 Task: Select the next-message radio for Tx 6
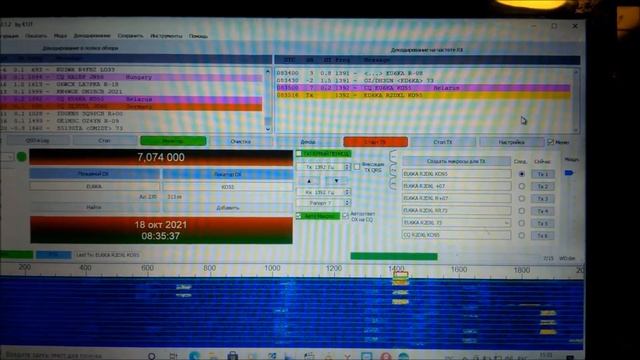tap(521, 236)
